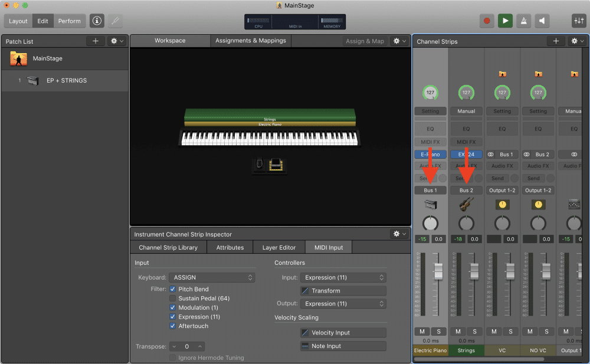
Task: Toggle the Modulation (1) filter checkbox
Action: click(x=173, y=307)
